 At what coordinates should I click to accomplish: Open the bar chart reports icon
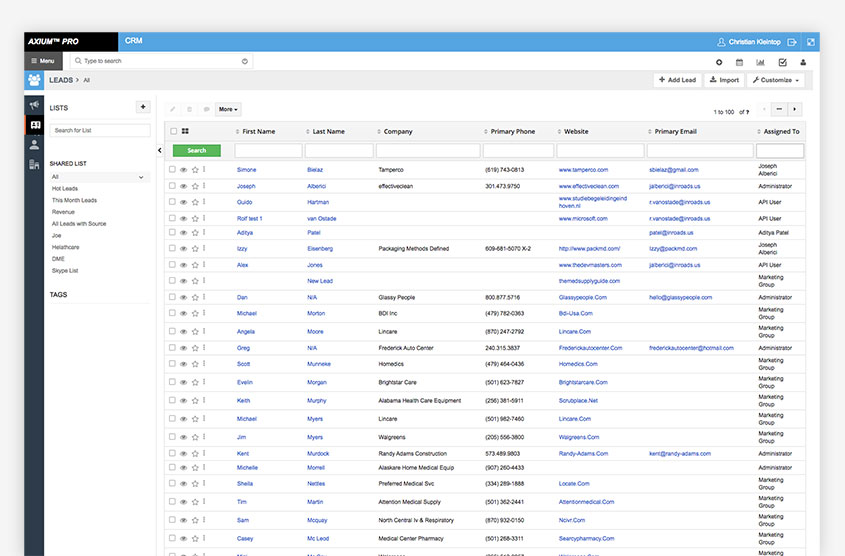[x=760, y=62]
